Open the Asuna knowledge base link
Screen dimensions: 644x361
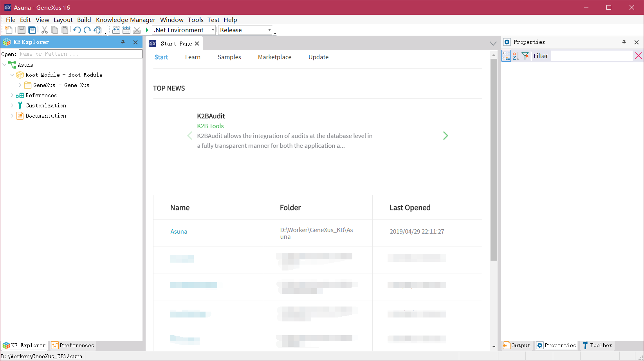[x=179, y=232]
